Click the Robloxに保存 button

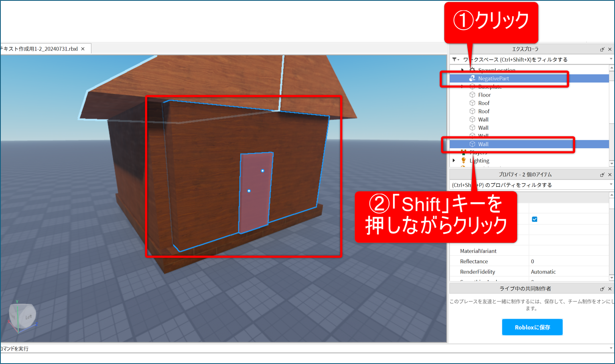click(x=532, y=327)
